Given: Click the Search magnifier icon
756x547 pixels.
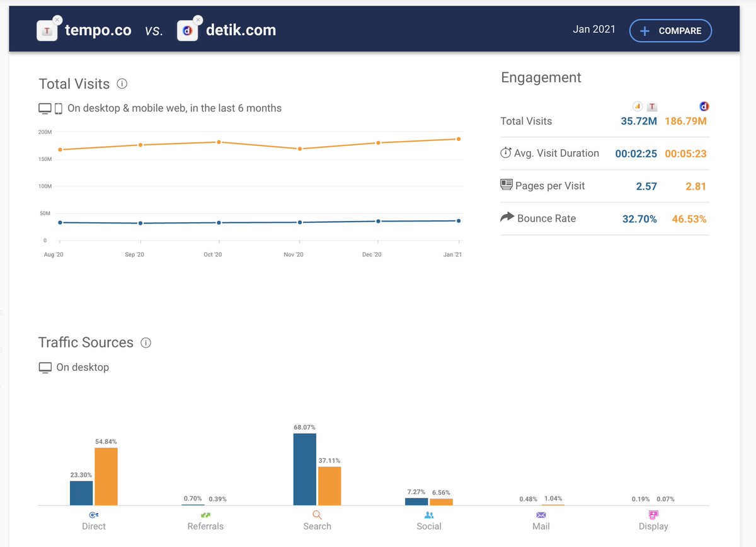Looking at the screenshot, I should point(317,514).
